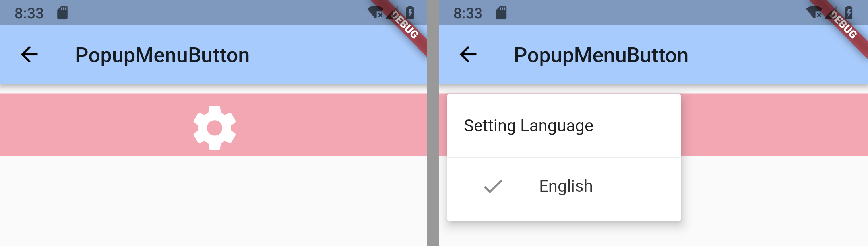Open the settings gear popup menu
This screenshot has width=868, height=246.
pyautogui.click(x=215, y=128)
